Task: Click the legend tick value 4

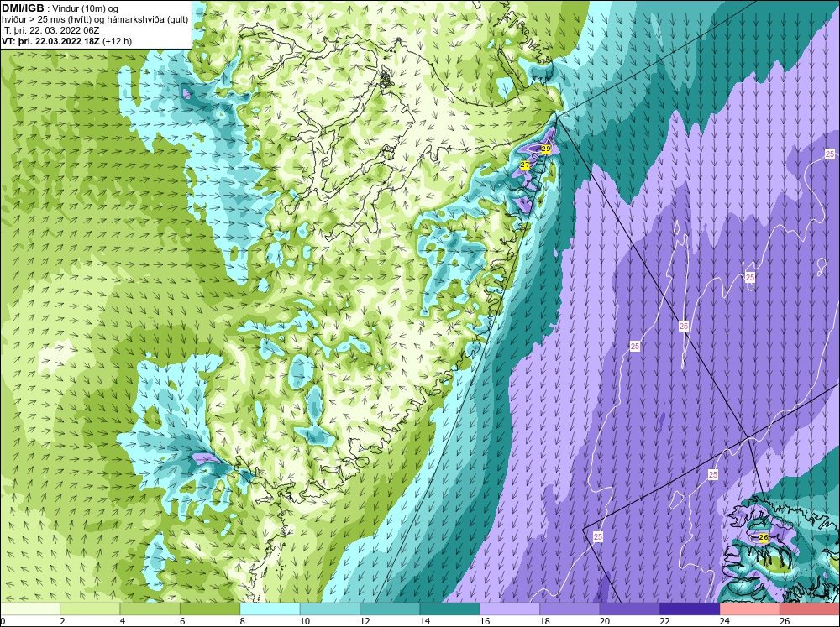Action: (122, 621)
